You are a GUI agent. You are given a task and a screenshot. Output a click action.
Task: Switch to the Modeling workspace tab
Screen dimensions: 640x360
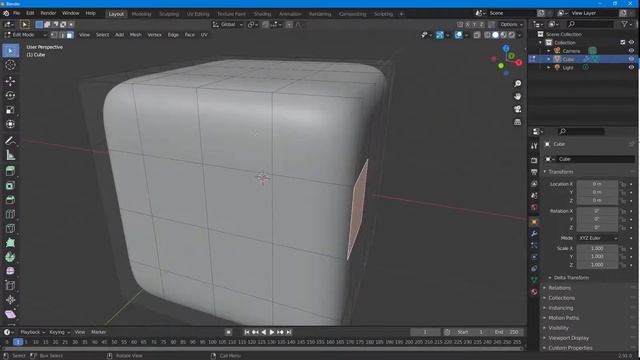(x=142, y=14)
